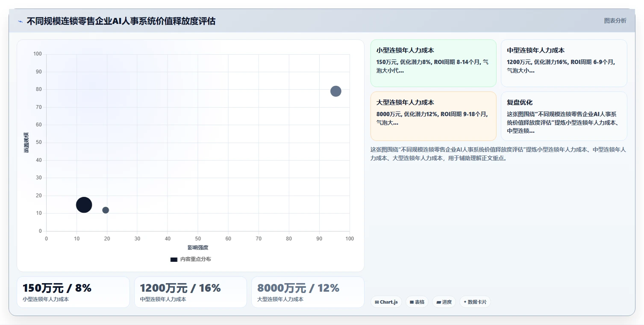The height and width of the screenshot is (325, 644).
Task: Select the 进度 tag chip
Action: coord(444,302)
